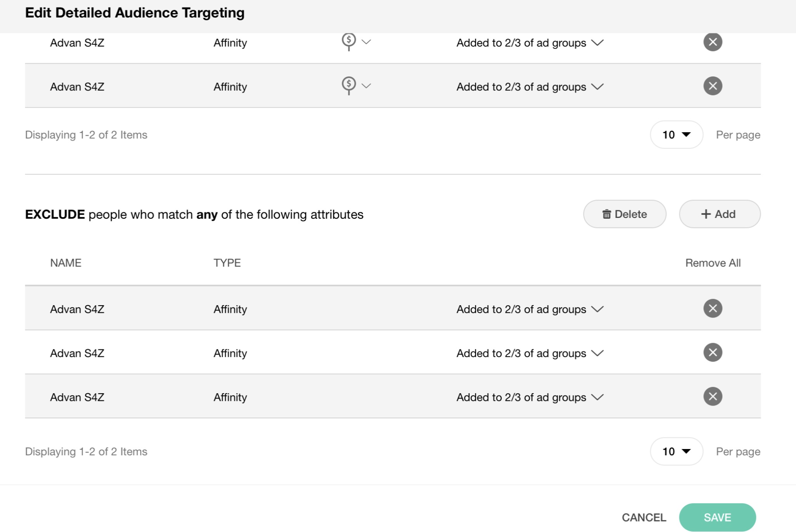Click trash icon Delete button
796x532 pixels.
(x=625, y=214)
